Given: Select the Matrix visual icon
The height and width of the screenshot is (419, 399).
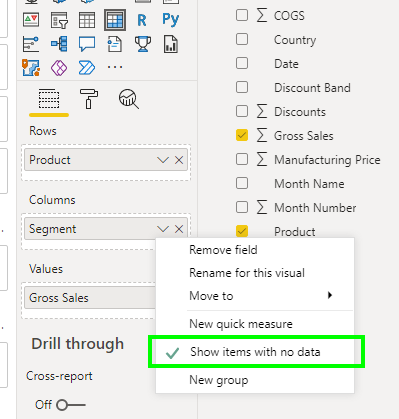Looking at the screenshot, I should tap(115, 20).
